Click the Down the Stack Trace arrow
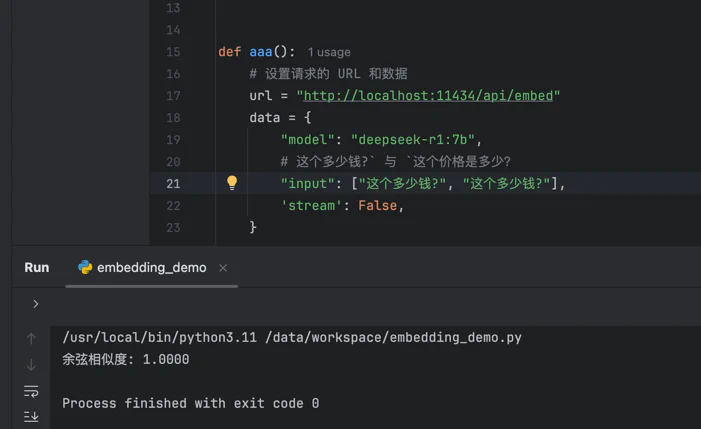This screenshot has height=429, width=701. pos(31,365)
